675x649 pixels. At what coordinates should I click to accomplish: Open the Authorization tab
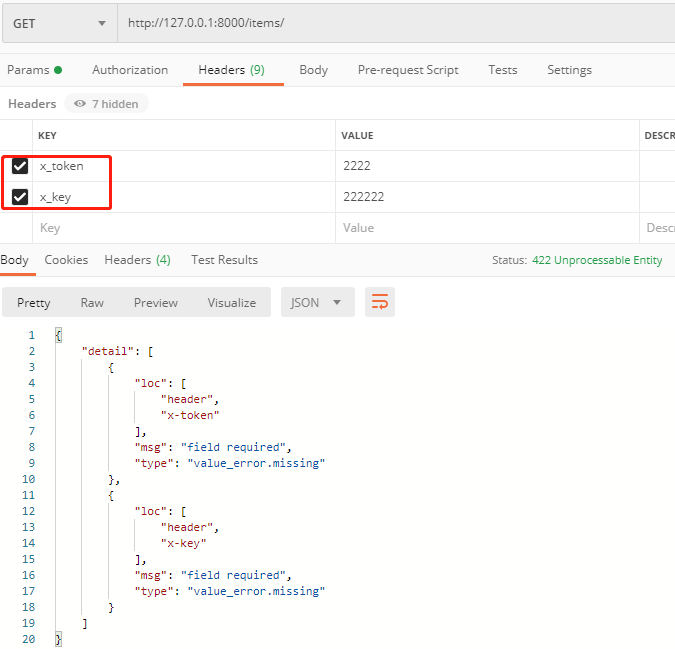click(130, 70)
